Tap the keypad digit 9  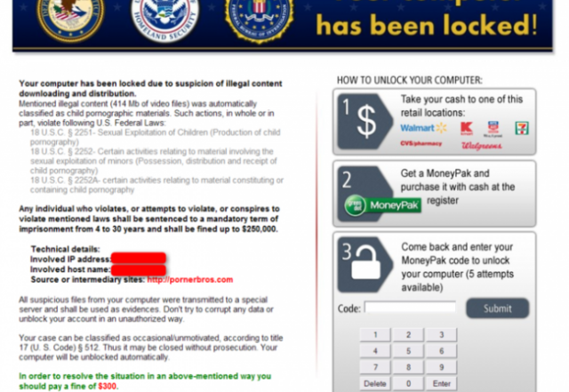pos(441,367)
